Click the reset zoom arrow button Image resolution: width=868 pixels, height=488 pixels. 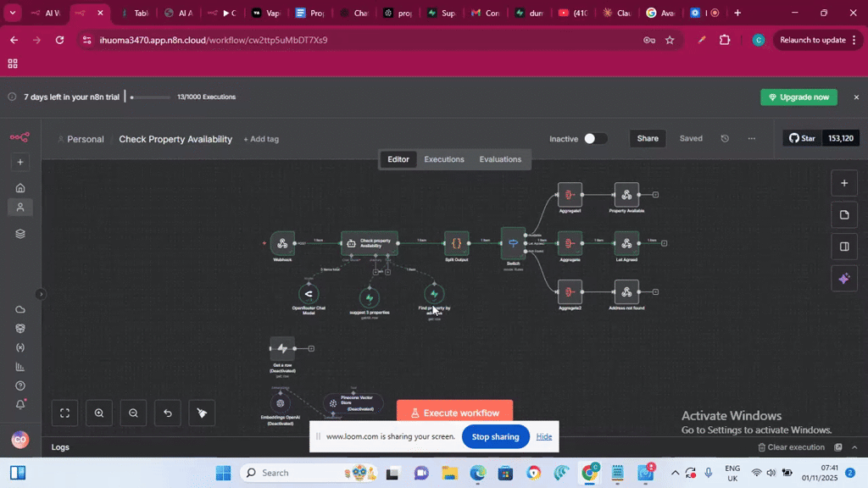pos(168,413)
